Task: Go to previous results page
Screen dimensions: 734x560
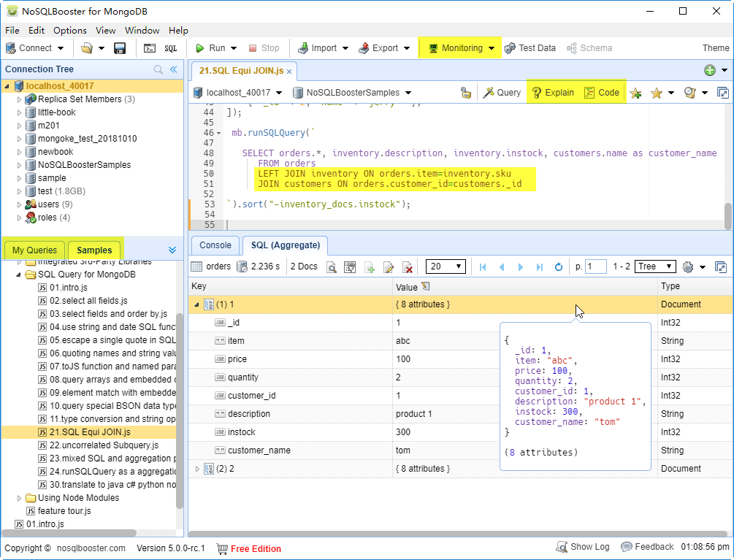Action: pyautogui.click(x=502, y=266)
